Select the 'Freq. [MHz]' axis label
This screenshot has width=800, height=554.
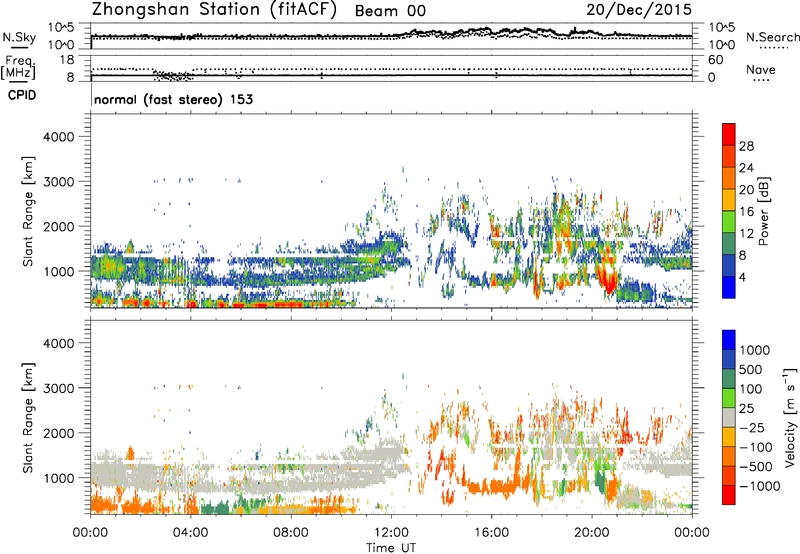(x=19, y=68)
